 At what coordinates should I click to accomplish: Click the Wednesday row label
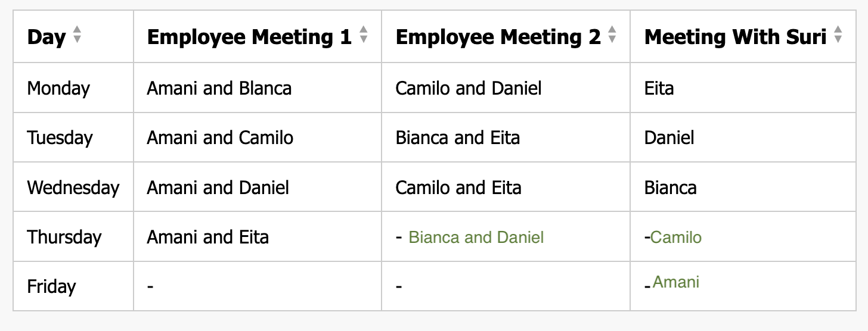(73, 188)
